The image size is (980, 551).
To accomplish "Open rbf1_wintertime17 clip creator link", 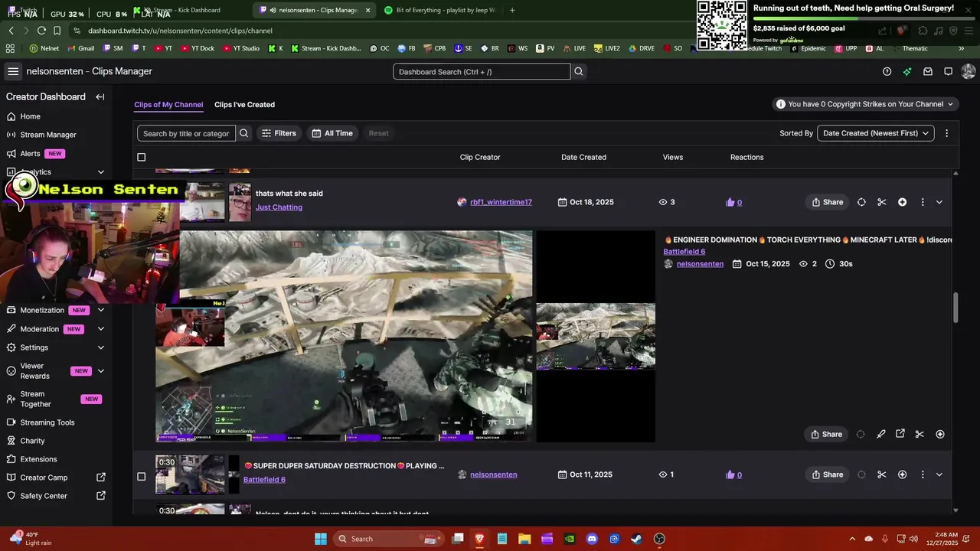I will pos(501,202).
